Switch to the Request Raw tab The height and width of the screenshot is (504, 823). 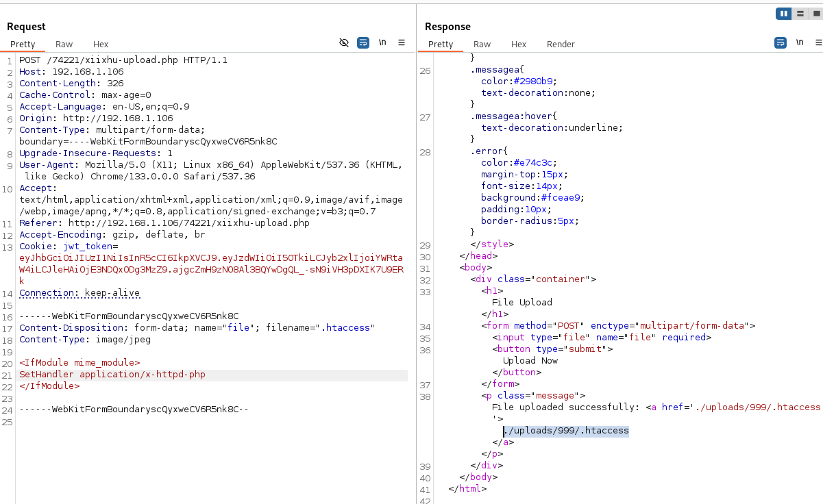tap(64, 44)
